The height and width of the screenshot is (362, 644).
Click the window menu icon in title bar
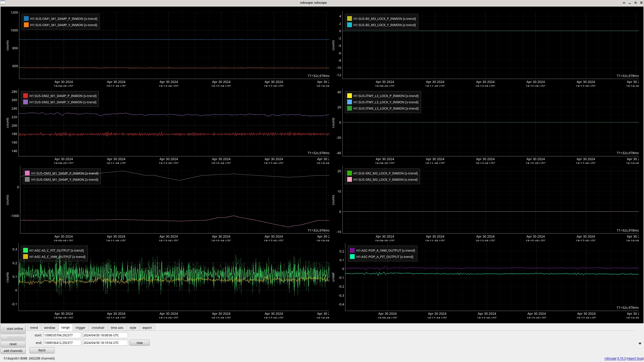3,3
